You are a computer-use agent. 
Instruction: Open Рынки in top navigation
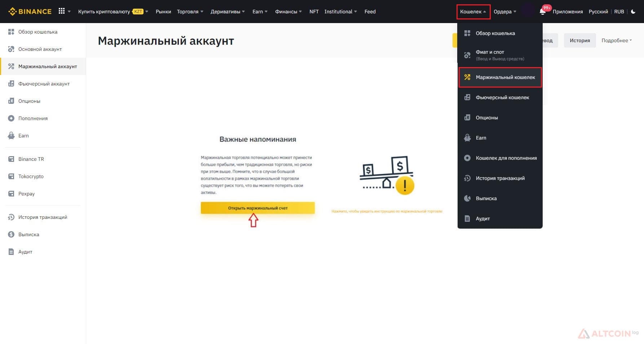click(x=163, y=12)
